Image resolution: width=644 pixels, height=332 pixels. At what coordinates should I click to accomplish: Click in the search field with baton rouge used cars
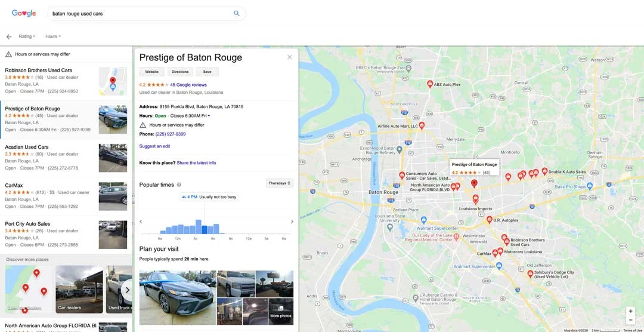click(x=140, y=14)
